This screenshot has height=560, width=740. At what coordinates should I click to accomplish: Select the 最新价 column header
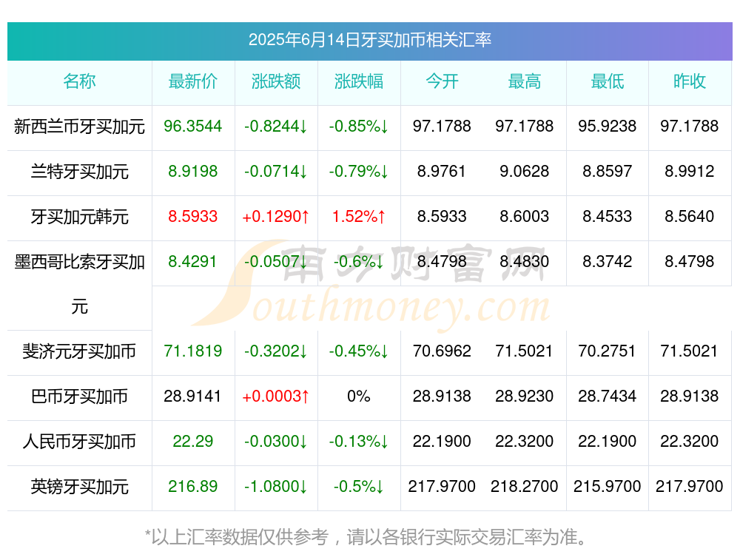[x=193, y=81]
